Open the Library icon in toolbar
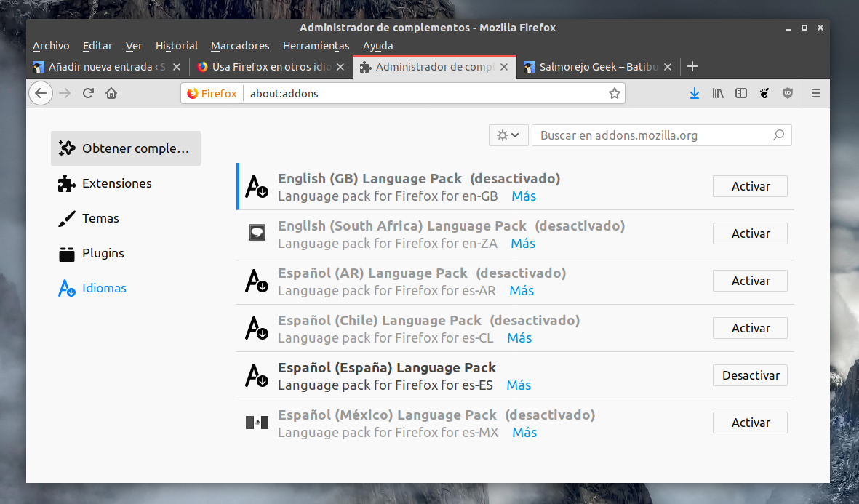The height and width of the screenshot is (504, 859). 718,93
